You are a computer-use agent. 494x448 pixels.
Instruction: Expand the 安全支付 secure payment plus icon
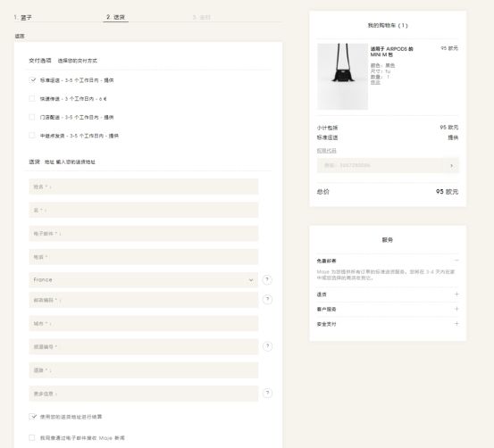[456, 324]
